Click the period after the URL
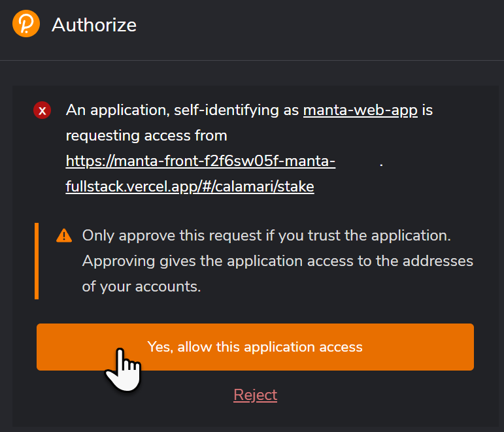The height and width of the screenshot is (432, 504). coord(381,162)
